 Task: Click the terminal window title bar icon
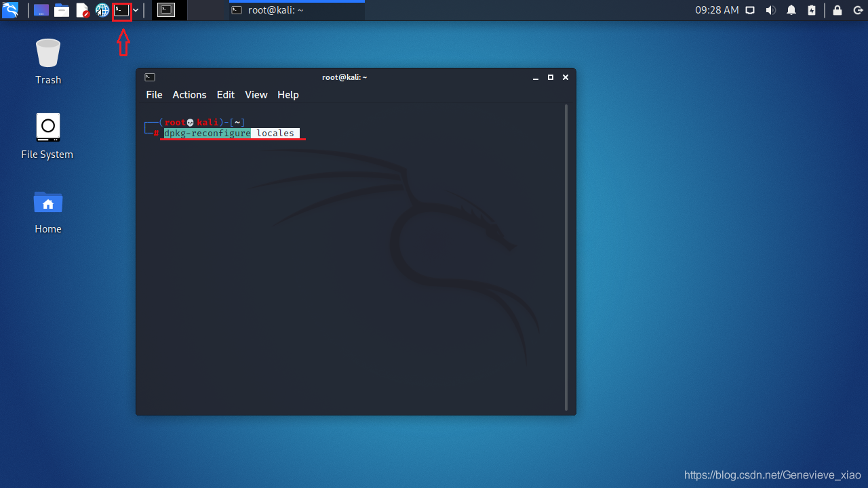click(x=150, y=77)
